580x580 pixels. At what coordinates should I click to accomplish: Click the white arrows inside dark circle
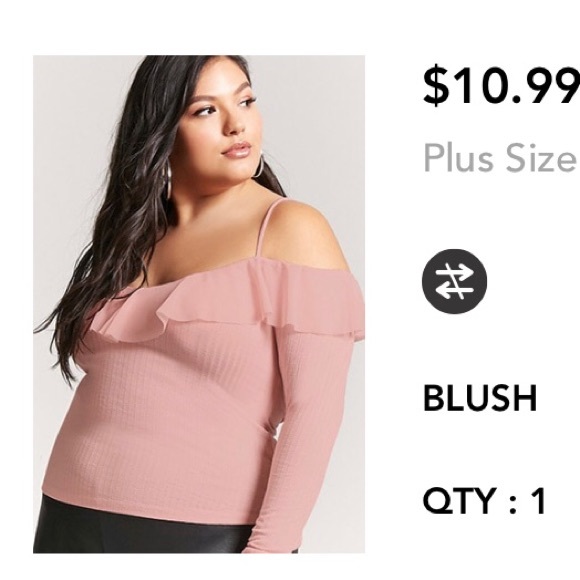tap(454, 281)
